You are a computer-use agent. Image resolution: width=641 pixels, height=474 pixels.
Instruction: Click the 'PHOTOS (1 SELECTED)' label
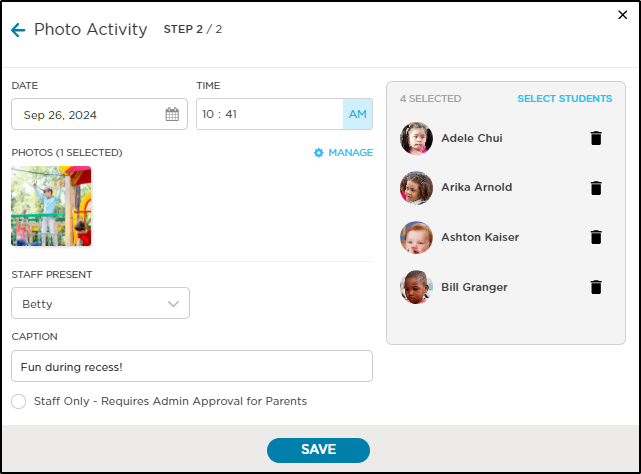pos(67,153)
